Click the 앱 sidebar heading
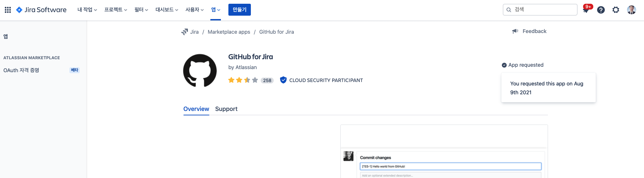Image resolution: width=644 pixels, height=178 pixels. [5, 36]
